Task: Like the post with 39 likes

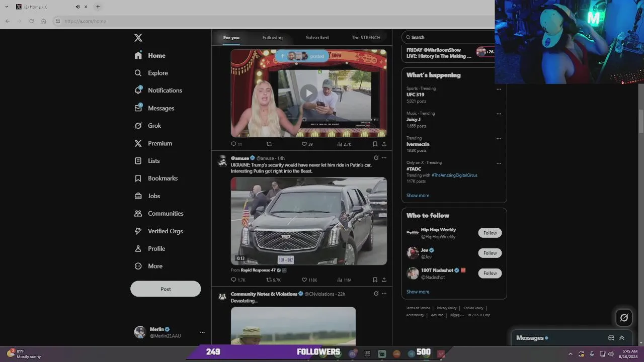Action: 307,144
